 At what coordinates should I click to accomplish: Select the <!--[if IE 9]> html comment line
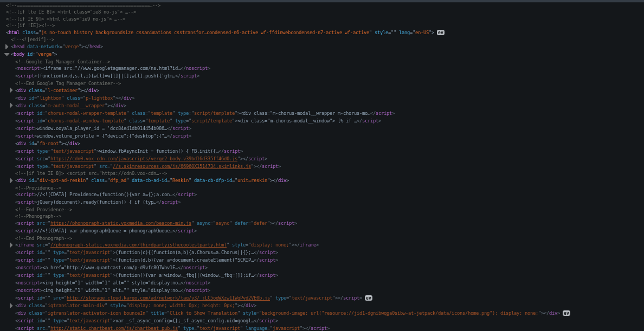[x=66, y=19]
